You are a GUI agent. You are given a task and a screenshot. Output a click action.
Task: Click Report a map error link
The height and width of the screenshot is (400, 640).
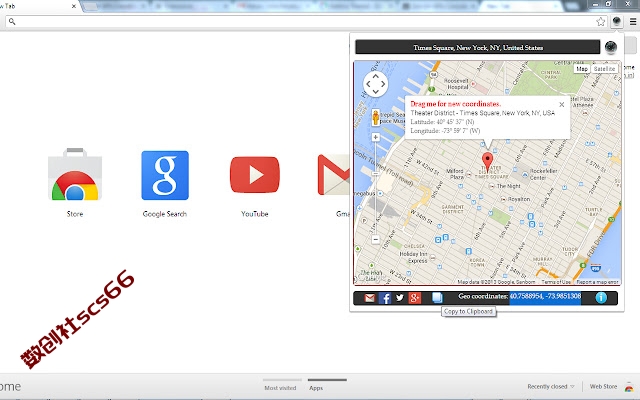pos(598,282)
